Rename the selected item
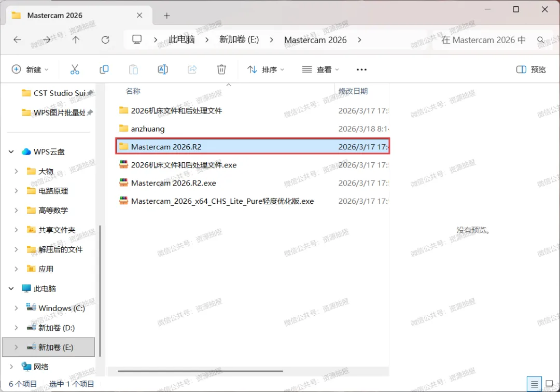This screenshot has width=560, height=392. pyautogui.click(x=163, y=69)
